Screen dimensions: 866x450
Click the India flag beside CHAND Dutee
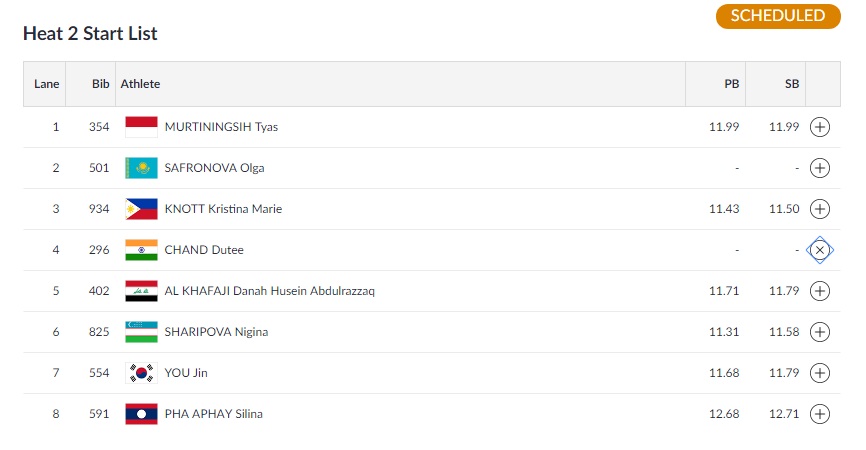point(141,250)
